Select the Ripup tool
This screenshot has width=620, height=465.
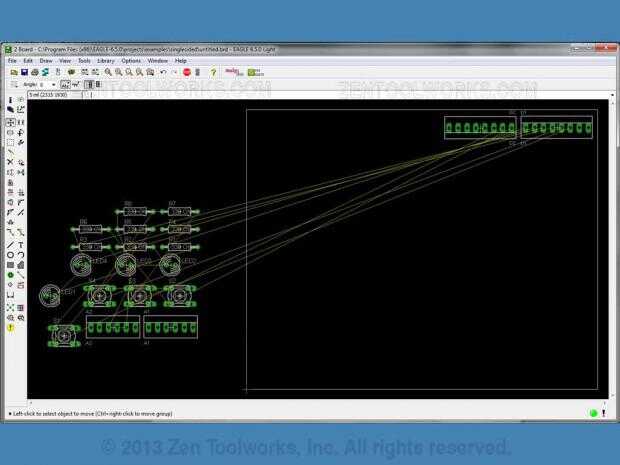click(21, 232)
